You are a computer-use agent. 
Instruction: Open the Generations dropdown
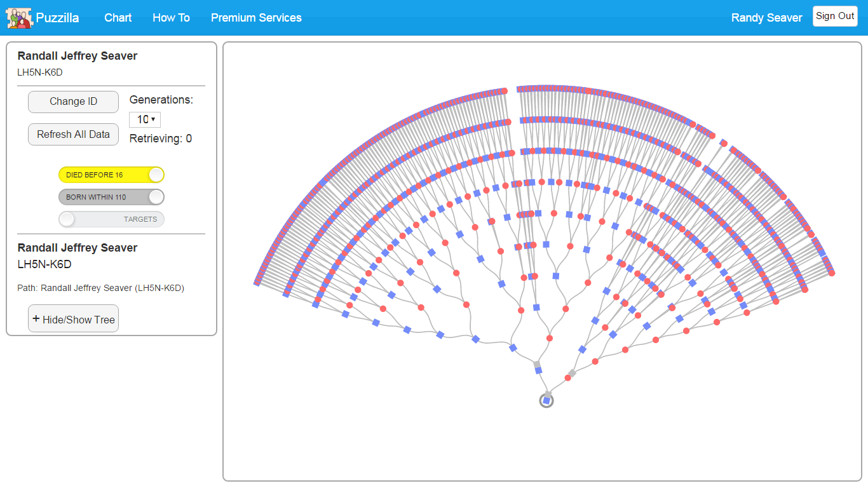(145, 119)
